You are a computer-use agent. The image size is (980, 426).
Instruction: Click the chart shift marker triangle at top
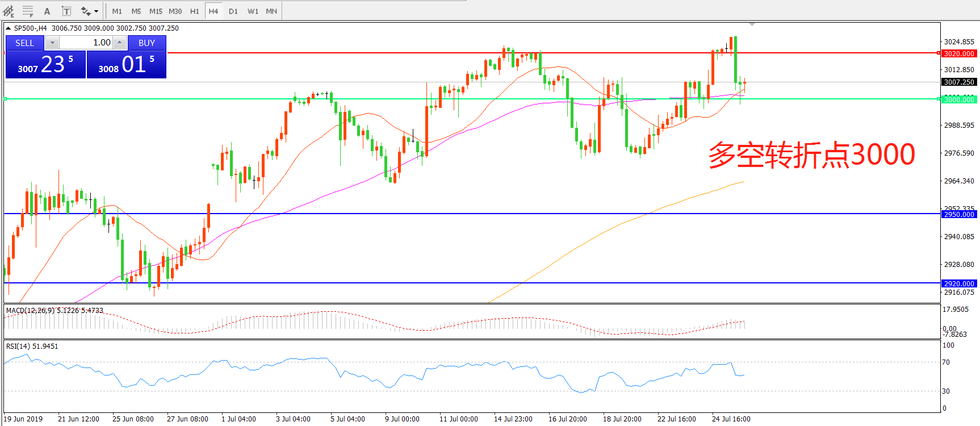pyautogui.click(x=752, y=24)
